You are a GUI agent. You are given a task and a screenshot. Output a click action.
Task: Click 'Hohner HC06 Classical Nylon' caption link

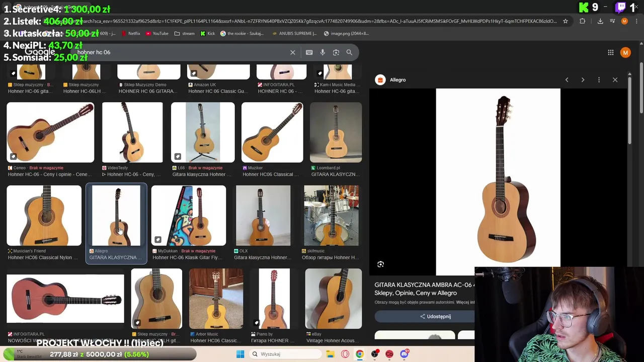click(x=43, y=257)
